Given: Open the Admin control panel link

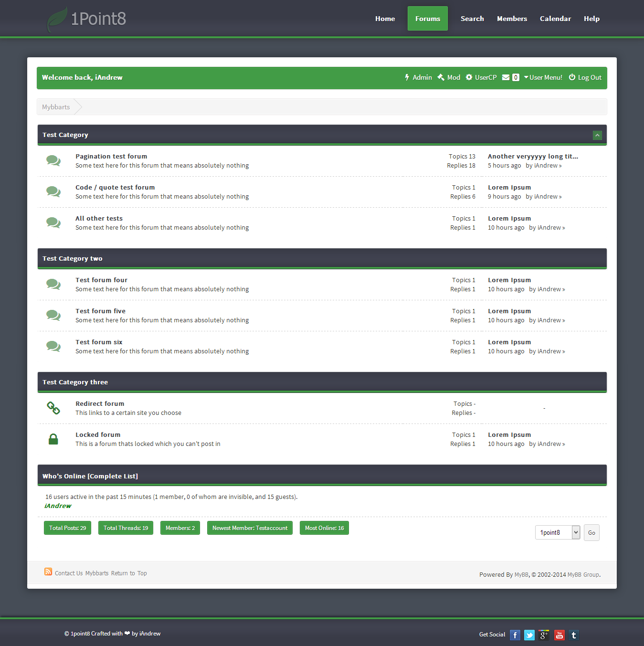Looking at the screenshot, I should point(418,77).
